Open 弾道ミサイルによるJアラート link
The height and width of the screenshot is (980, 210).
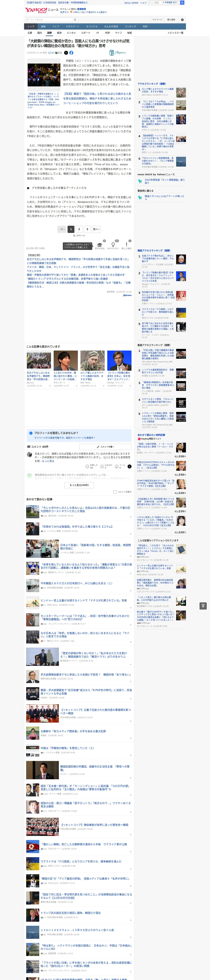point(164,197)
